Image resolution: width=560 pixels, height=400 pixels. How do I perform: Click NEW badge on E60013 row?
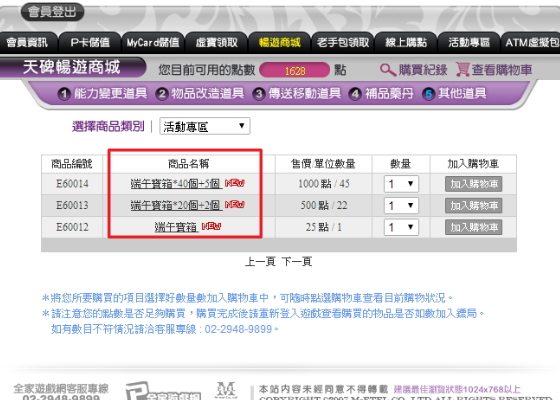tap(235, 205)
